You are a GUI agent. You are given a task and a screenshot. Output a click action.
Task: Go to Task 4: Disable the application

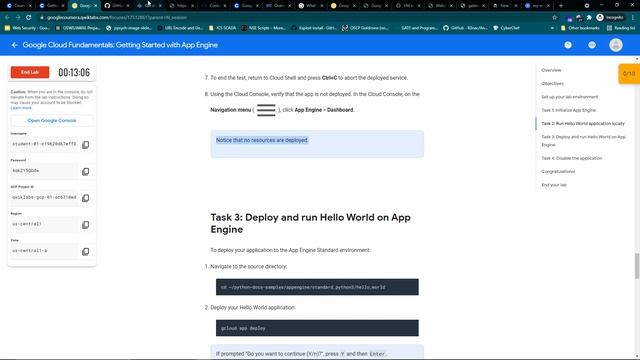[571, 158]
